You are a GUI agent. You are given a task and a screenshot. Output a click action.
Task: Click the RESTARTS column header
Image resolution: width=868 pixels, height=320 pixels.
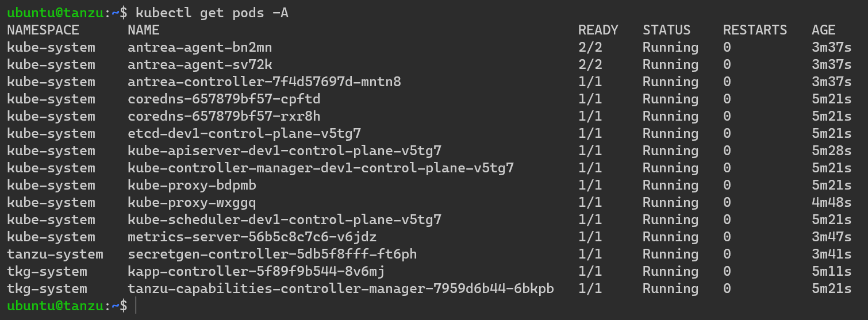coord(755,30)
